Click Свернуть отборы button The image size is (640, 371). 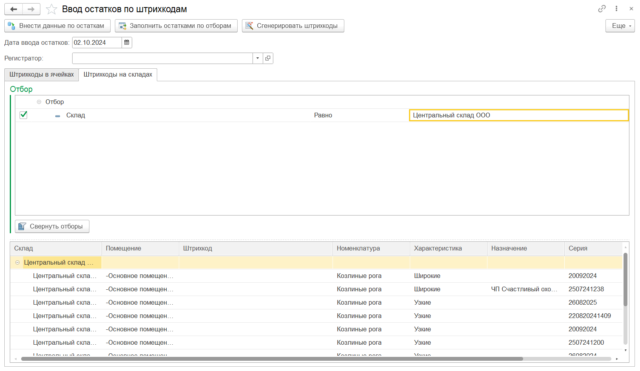click(x=52, y=226)
